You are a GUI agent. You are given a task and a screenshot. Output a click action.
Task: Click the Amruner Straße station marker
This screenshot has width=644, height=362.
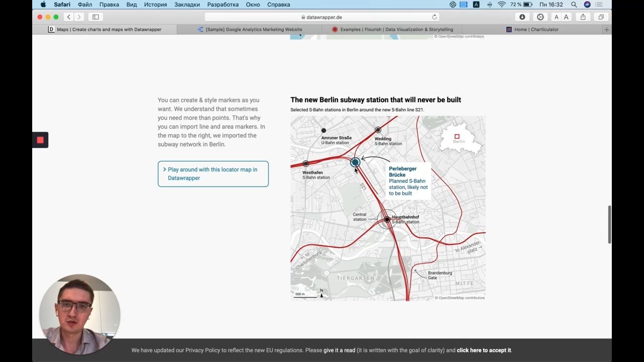click(324, 131)
